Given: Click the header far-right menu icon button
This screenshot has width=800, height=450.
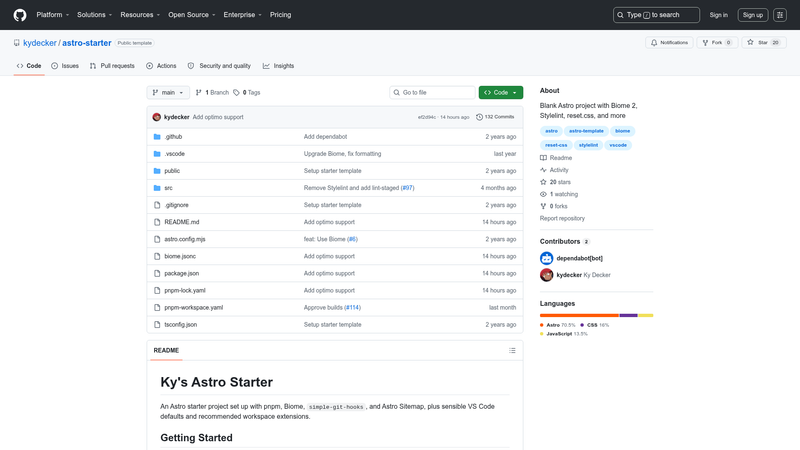Looking at the screenshot, I should click(x=780, y=15).
